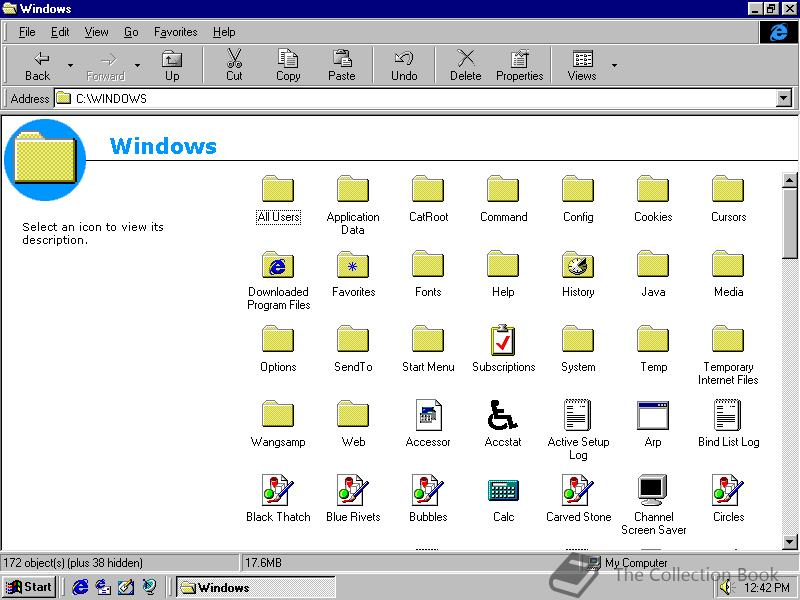
Task: Go up one folder level with Up
Action: (172, 66)
